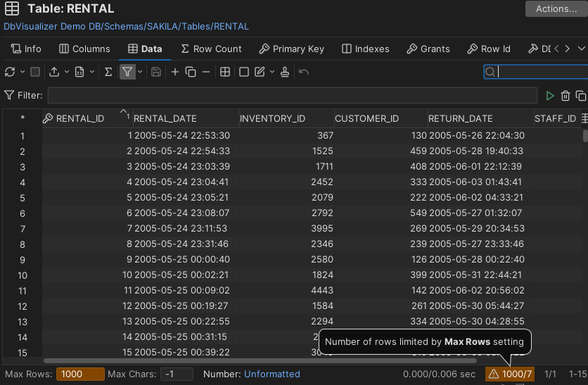This screenshot has height=385, width=588.
Task: Toggle the filter funnel toolbar button
Action: coord(127,72)
